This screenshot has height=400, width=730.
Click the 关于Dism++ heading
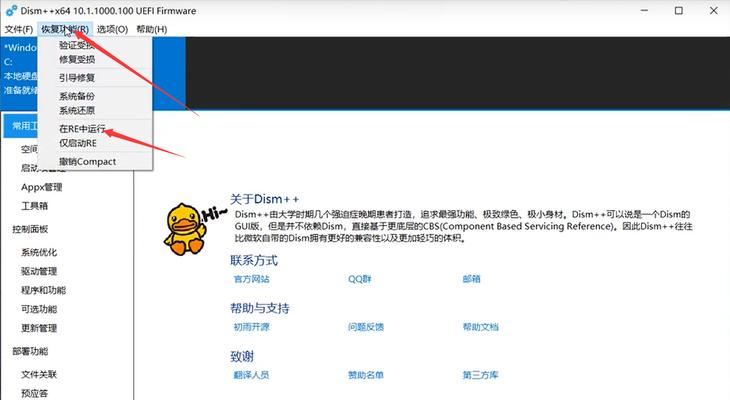[264, 199]
